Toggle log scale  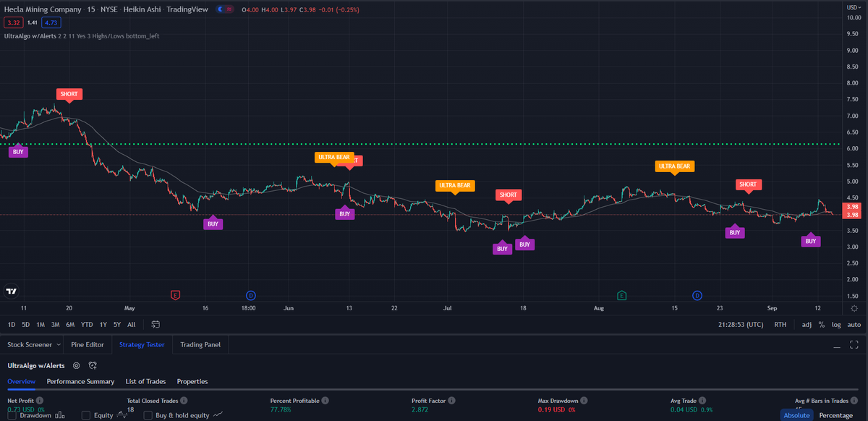(x=836, y=325)
